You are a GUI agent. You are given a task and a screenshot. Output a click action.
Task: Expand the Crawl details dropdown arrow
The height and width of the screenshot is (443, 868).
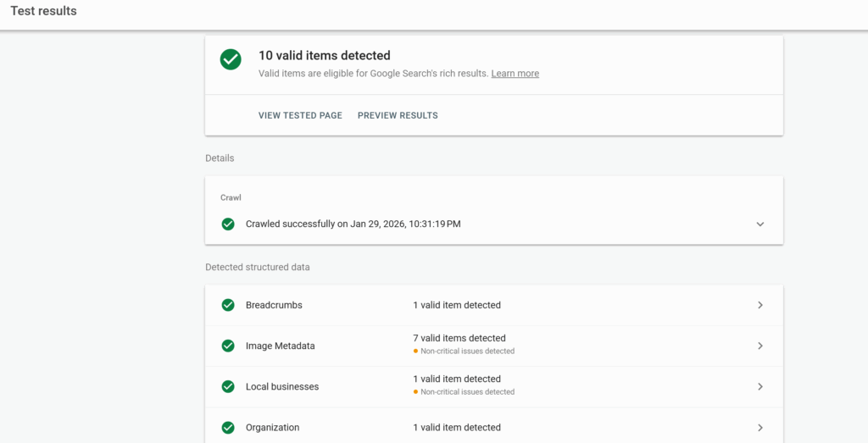(x=760, y=224)
